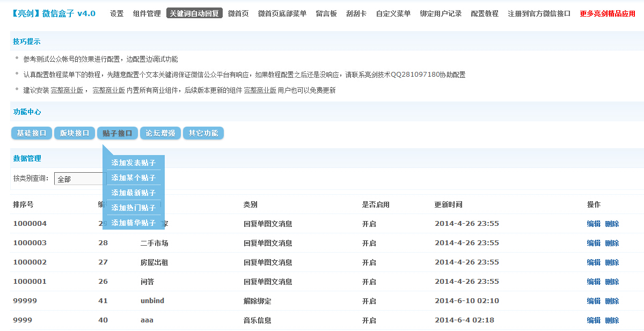This screenshot has height=331, width=644.
Task: Click the 亮剑 微信盒子 v4.0 logo title
Action: click(x=53, y=13)
